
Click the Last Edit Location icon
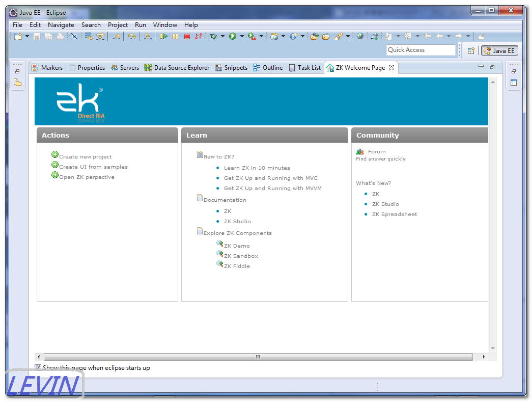pyautogui.click(x=427, y=36)
